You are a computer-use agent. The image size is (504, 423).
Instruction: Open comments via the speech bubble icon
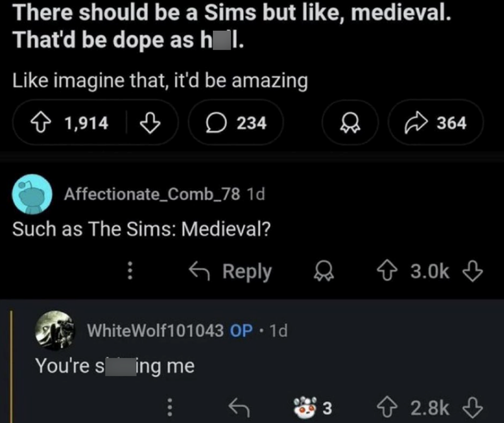pos(215,122)
